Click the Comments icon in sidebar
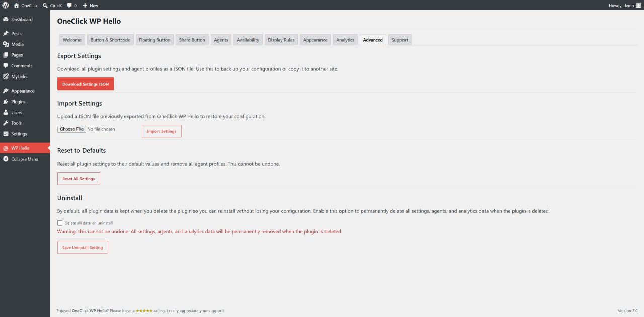The width and height of the screenshot is (644, 317). tap(6, 66)
